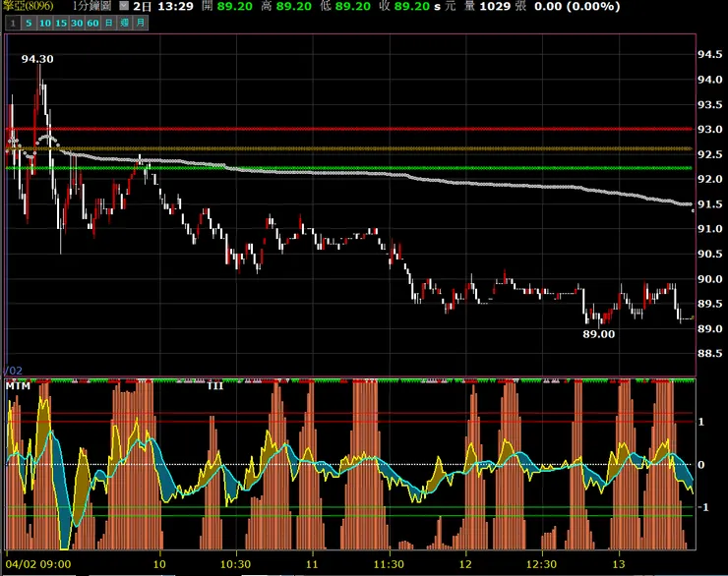Click the red horizontal line at 93.0

349,130
